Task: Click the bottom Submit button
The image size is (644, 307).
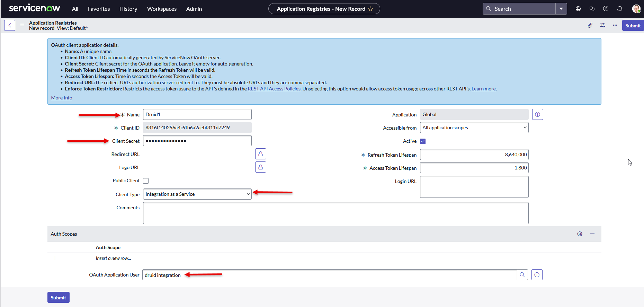Action: pos(58,297)
